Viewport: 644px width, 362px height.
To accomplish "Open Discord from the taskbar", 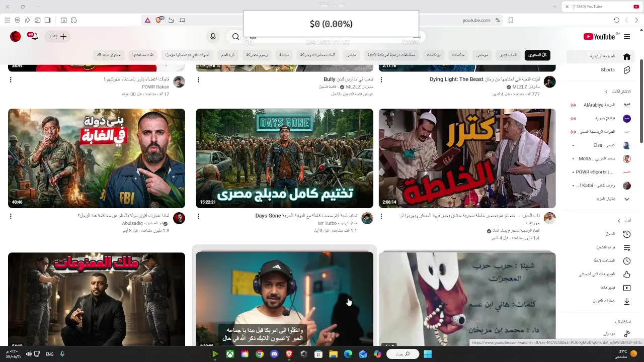I will [274, 354].
